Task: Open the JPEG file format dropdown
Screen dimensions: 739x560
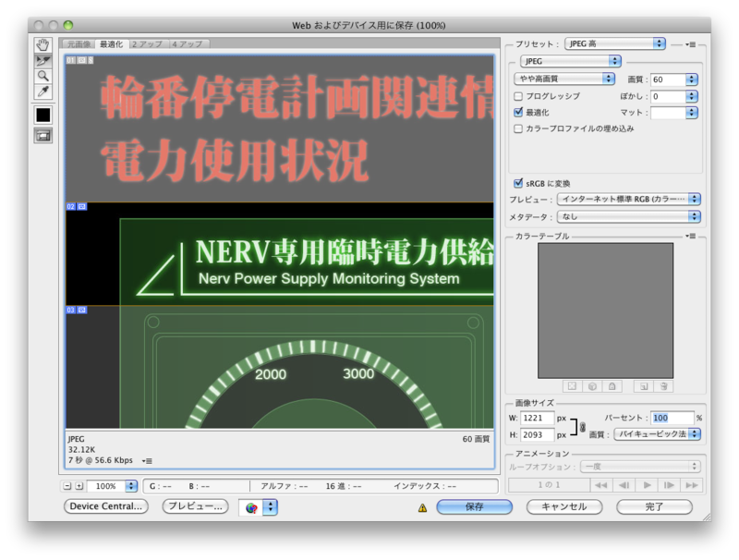Action: pyautogui.click(x=571, y=61)
